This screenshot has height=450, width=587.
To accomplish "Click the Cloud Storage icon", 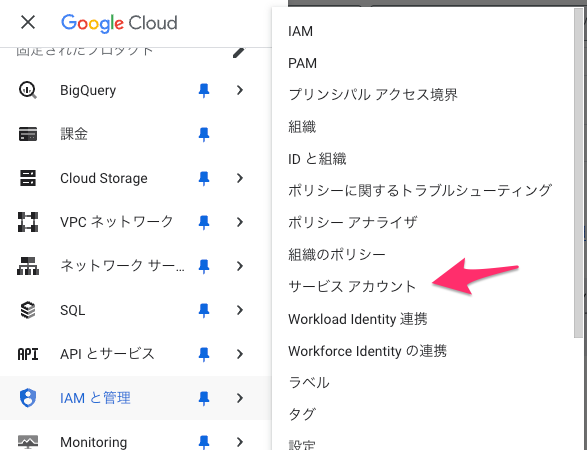I will [28, 178].
